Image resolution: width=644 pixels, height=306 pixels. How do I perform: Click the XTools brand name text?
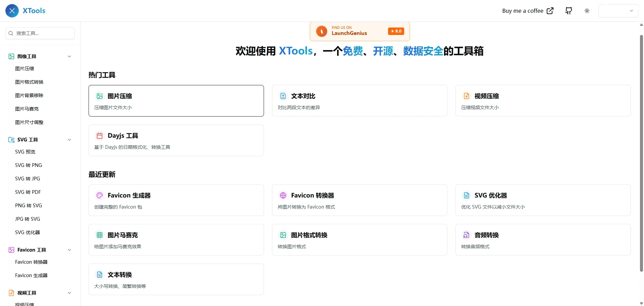[34, 11]
